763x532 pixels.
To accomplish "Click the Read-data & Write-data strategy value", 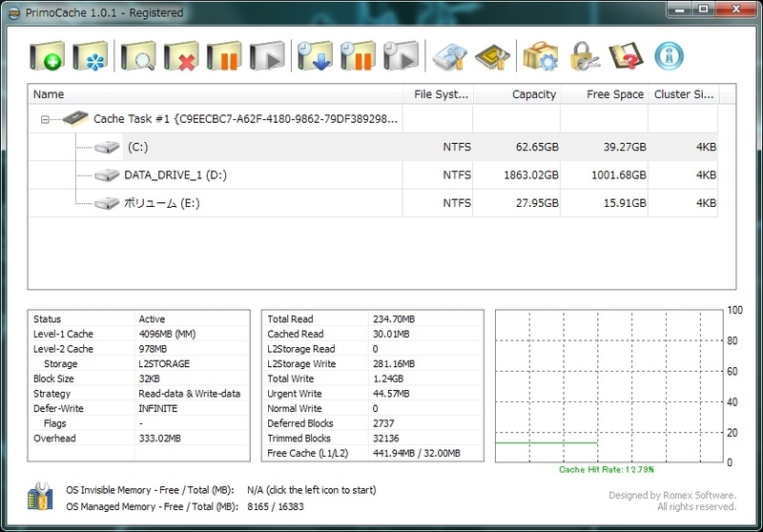I will (189, 394).
